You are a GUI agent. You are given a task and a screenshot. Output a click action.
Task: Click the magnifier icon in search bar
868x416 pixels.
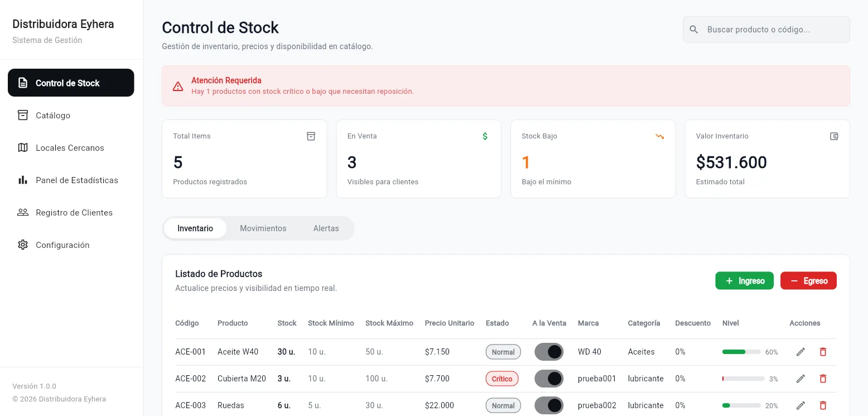pos(694,30)
